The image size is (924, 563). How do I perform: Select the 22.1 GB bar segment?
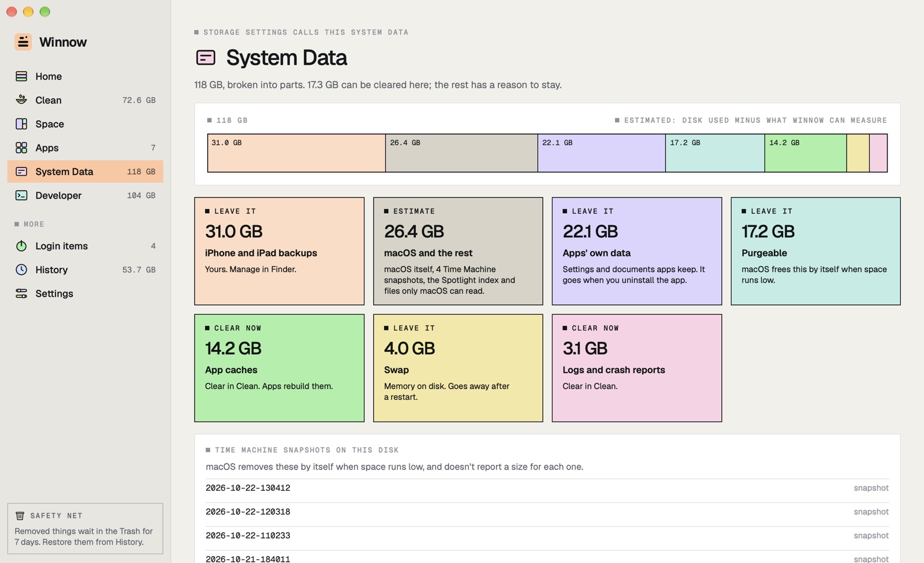[x=602, y=153]
